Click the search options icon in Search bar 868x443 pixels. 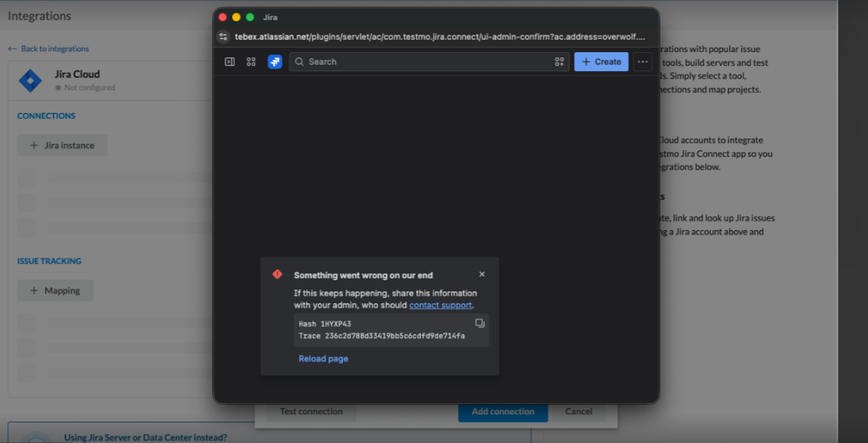(559, 62)
